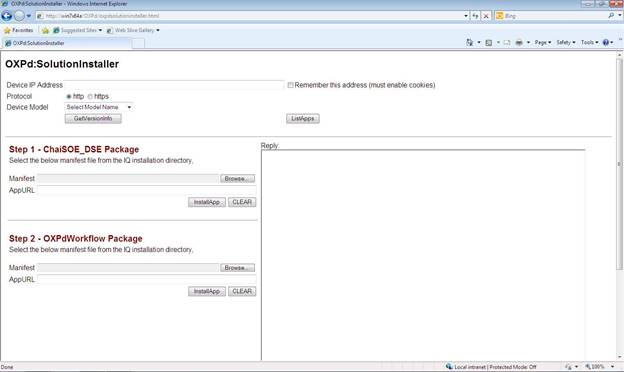Select the http protocol radio button
This screenshot has width=624, height=372.
(x=68, y=97)
